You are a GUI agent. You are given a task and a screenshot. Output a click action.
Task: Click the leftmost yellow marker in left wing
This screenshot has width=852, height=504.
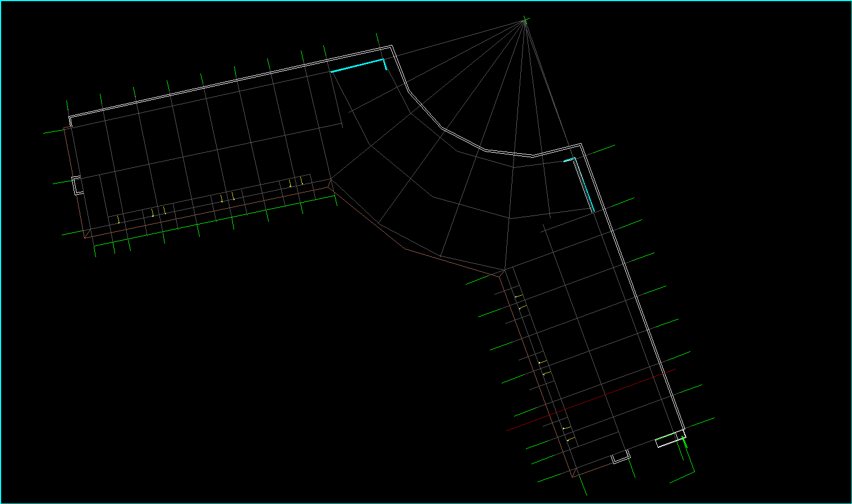pyautogui.click(x=118, y=220)
